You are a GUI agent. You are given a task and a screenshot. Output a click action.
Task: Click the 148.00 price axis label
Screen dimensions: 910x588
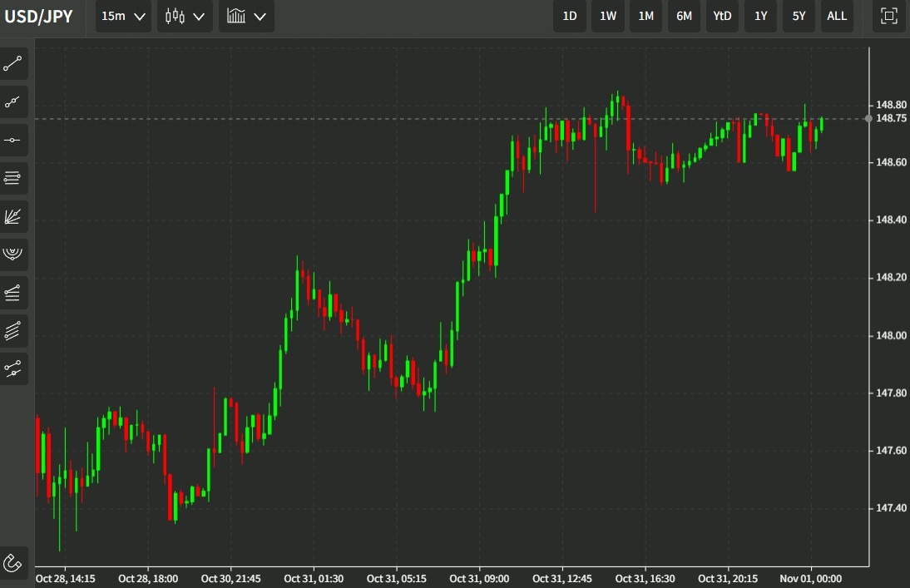pyautogui.click(x=891, y=335)
